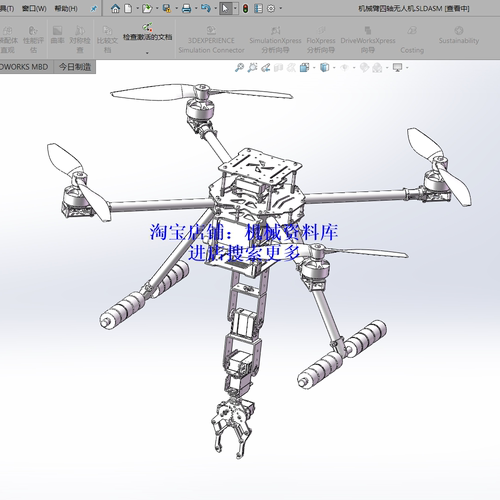
Task: Expand the Display Style dropdown arrow
Action: pos(334,68)
